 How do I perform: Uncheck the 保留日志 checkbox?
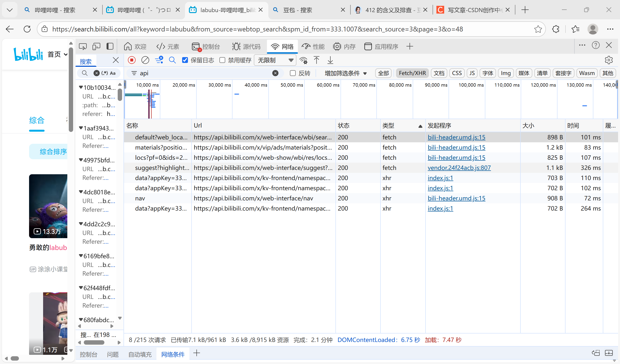185,60
